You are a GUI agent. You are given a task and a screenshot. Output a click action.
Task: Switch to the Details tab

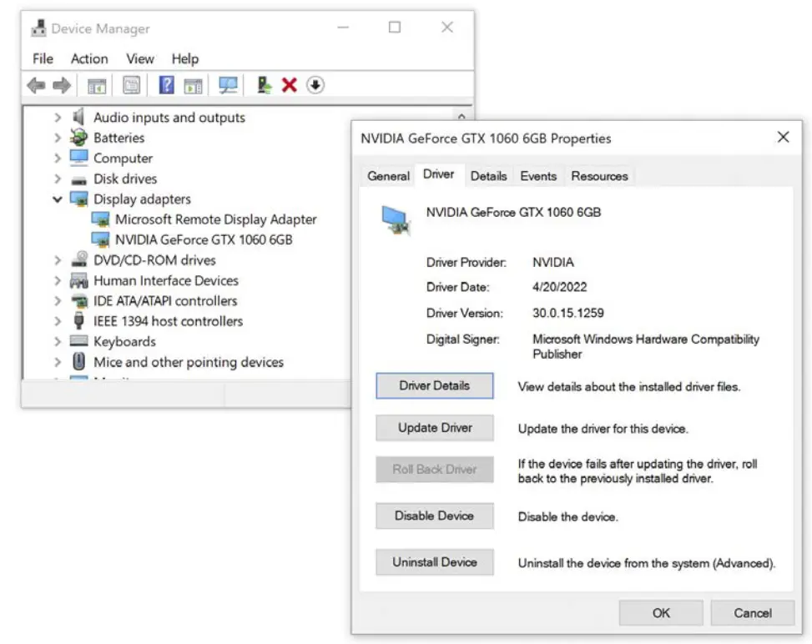tap(488, 176)
